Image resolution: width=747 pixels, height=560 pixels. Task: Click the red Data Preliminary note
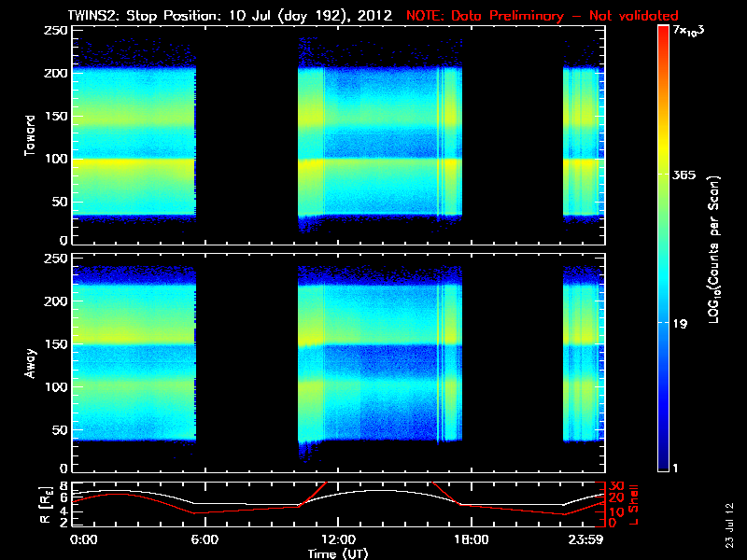click(542, 16)
